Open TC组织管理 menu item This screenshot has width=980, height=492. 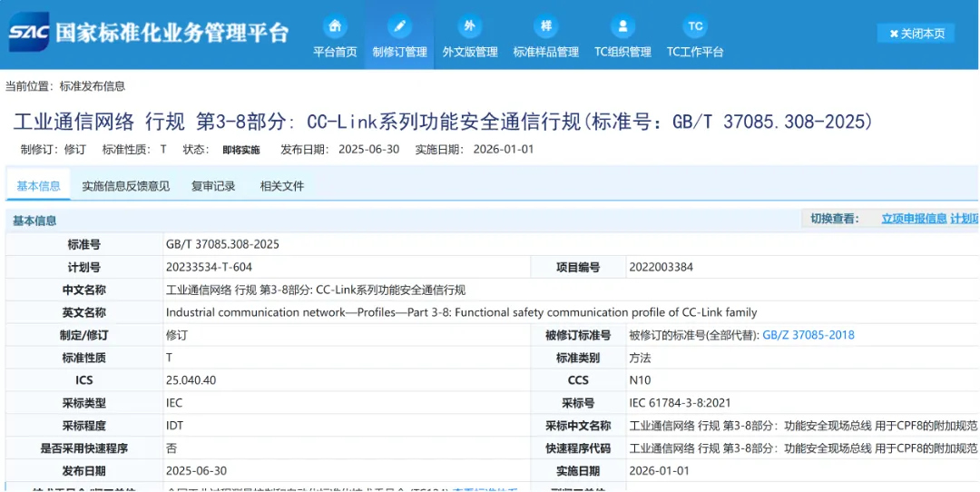click(x=622, y=53)
